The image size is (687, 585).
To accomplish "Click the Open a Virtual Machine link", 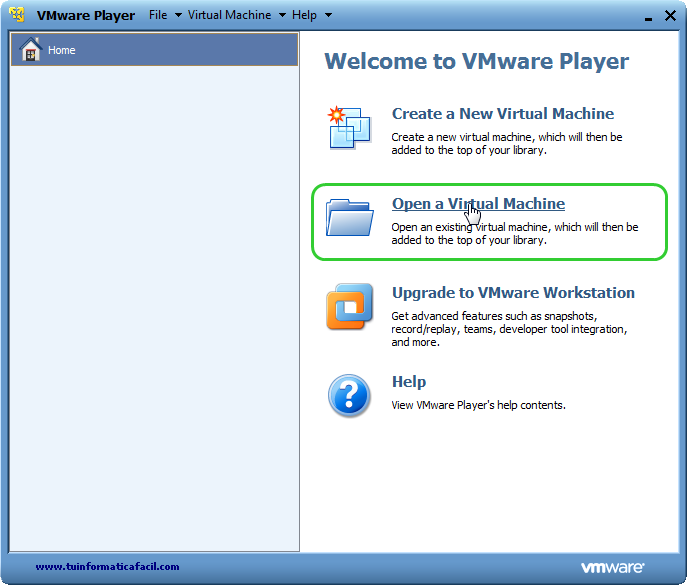I will 478,203.
